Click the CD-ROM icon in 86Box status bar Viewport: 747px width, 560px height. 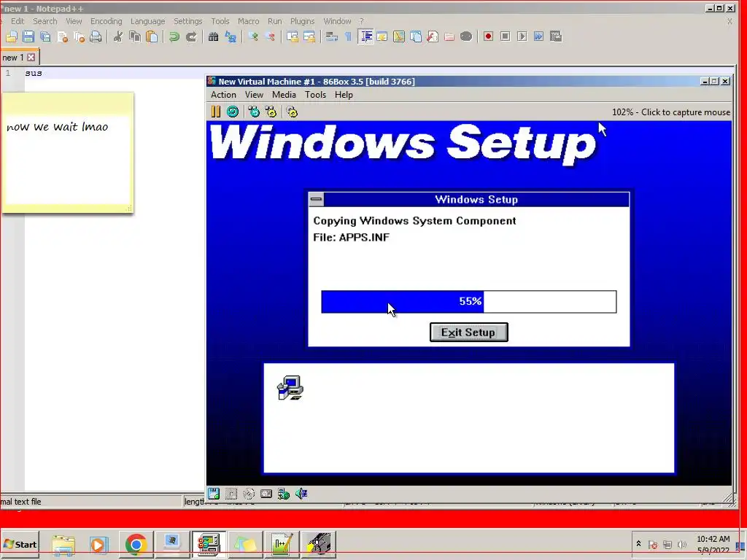[248, 494]
